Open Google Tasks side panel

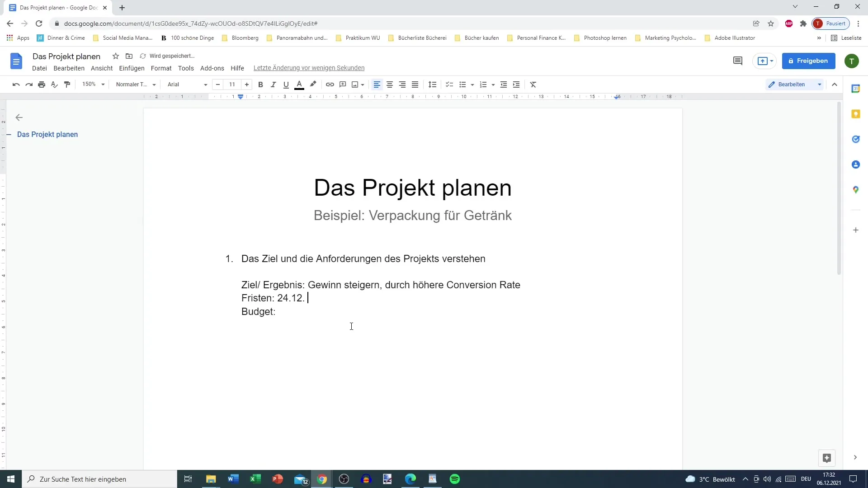[x=856, y=139]
